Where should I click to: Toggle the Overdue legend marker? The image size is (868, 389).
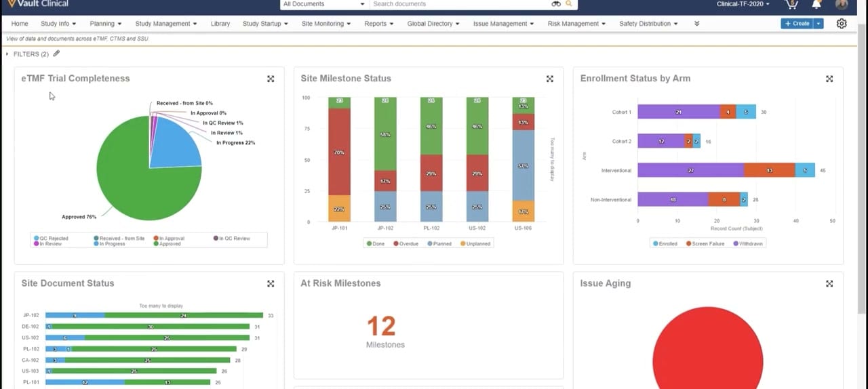[x=396, y=243]
